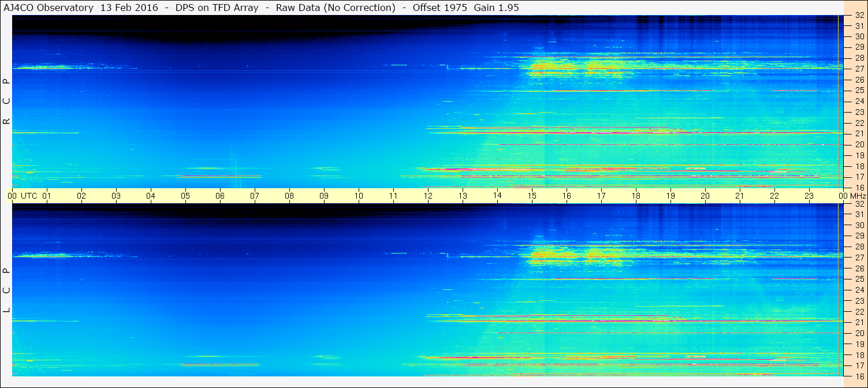The width and height of the screenshot is (868, 388).
Task: Click the 26 MHz tick on LCP frequency scale
Action: pyautogui.click(x=859, y=268)
